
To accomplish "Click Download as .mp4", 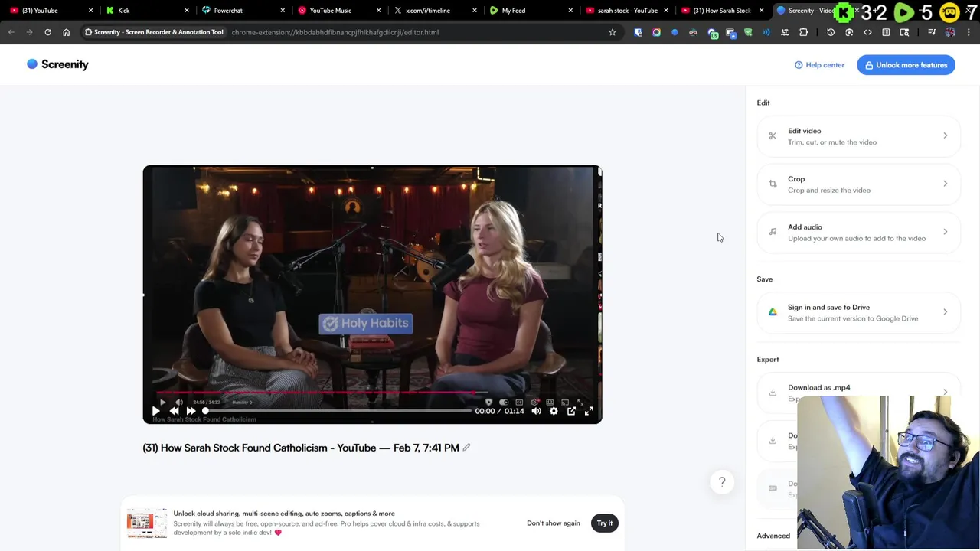I will click(858, 393).
